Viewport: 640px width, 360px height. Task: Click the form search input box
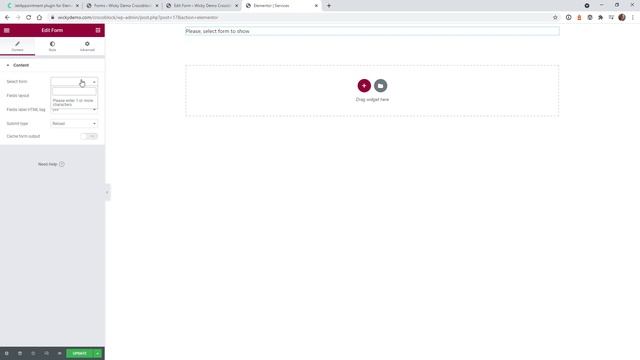(74, 92)
